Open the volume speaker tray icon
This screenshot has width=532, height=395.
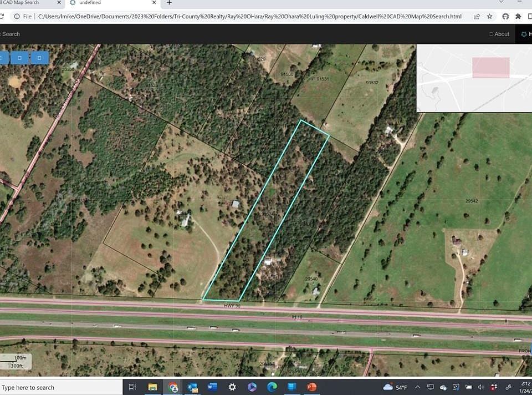tap(481, 387)
